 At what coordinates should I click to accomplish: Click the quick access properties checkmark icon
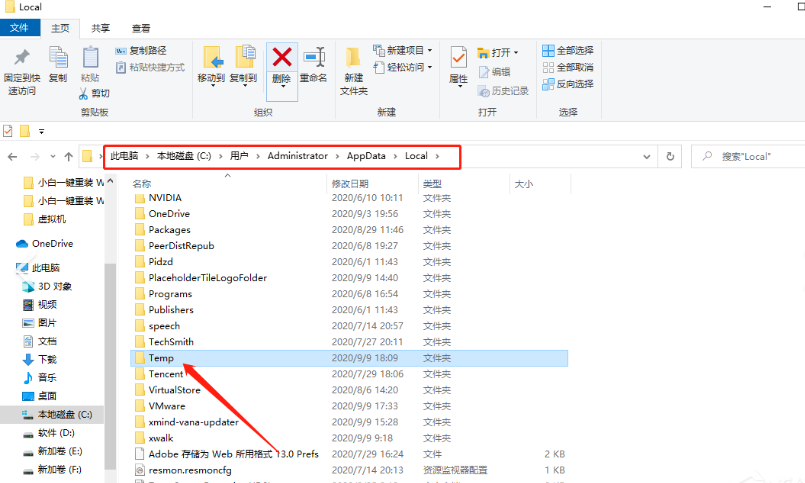coord(8,131)
